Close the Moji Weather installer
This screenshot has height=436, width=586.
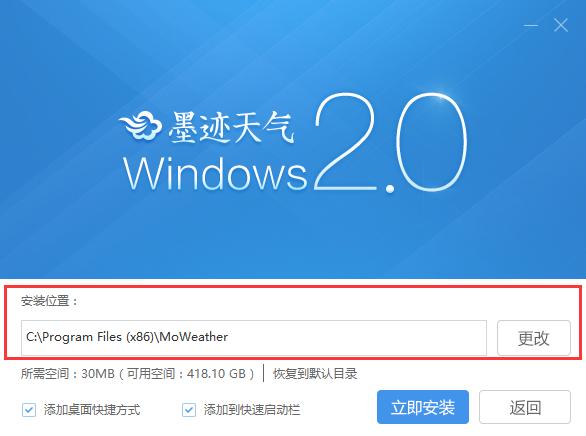(x=561, y=25)
